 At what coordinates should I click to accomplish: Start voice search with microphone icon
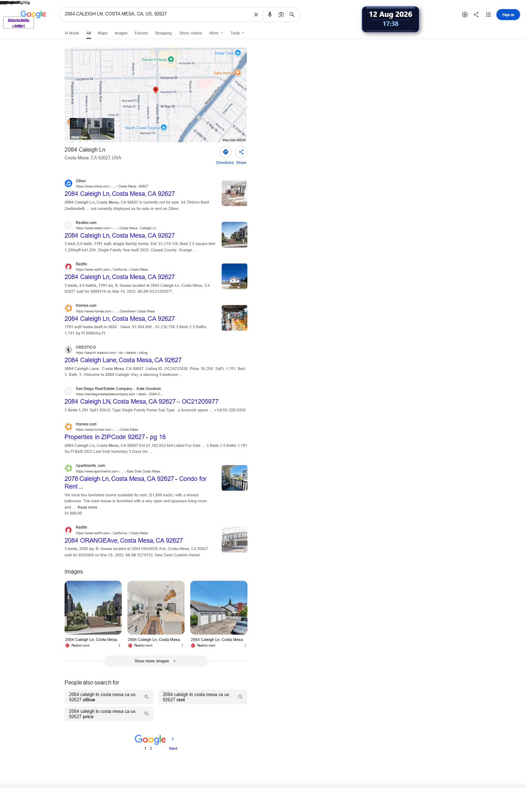[x=270, y=15]
